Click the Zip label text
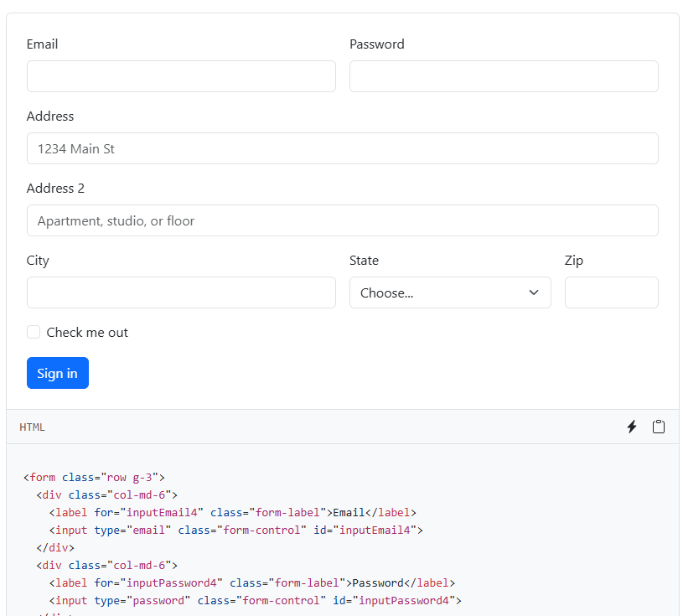Viewport: 683px width, 616px height. (x=573, y=261)
